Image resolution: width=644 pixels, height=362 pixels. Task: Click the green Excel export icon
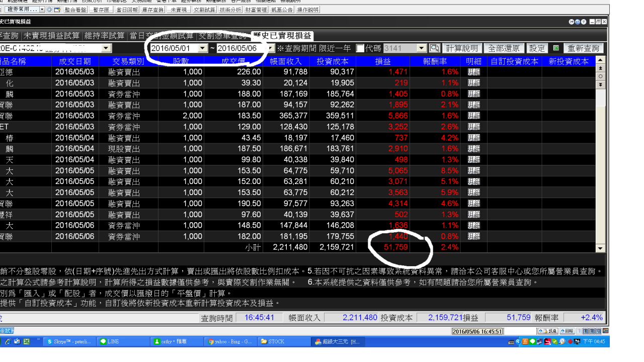tap(556, 48)
